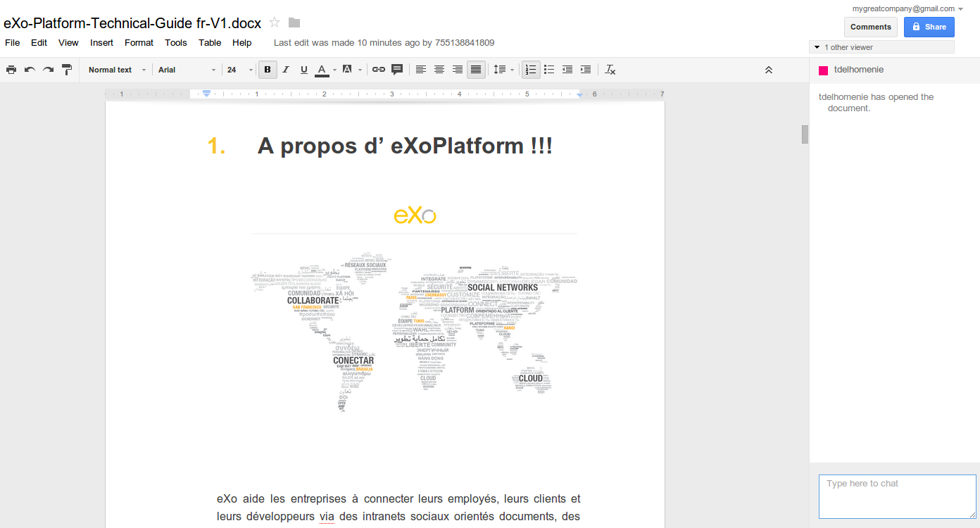Open the Format menu

pos(139,42)
